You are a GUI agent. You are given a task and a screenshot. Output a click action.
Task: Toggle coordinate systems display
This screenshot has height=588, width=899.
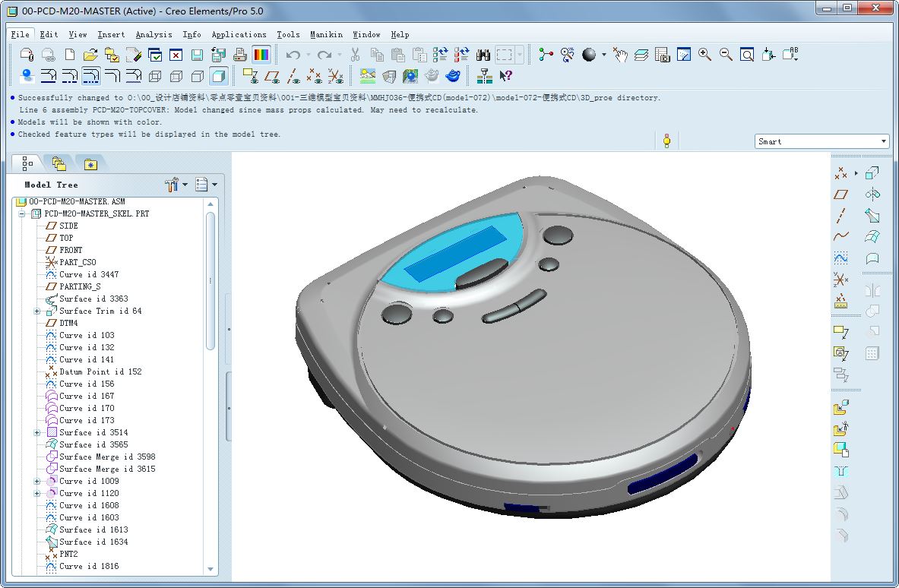pyautogui.click(x=335, y=76)
